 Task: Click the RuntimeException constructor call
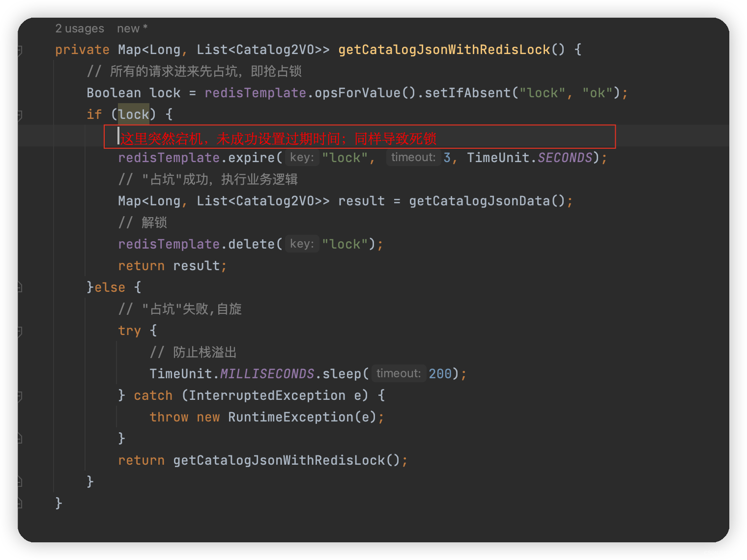click(291, 417)
